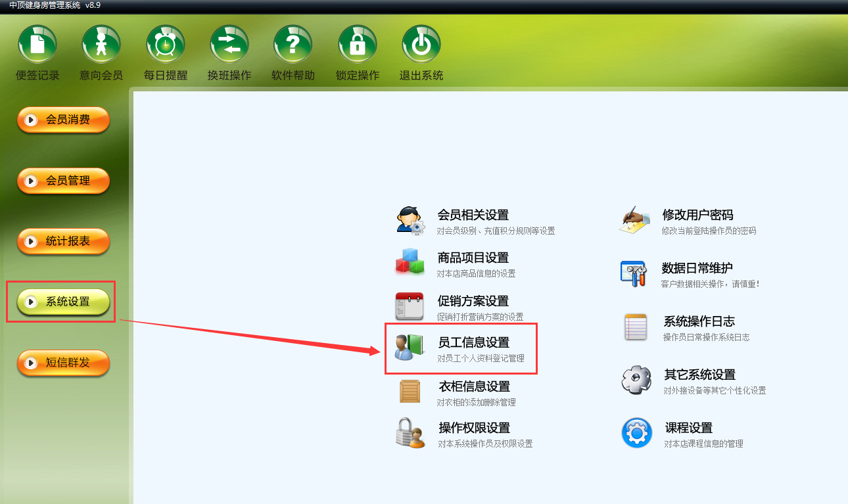
Task: Open the 员工信息设置 link text
Action: [x=474, y=343]
